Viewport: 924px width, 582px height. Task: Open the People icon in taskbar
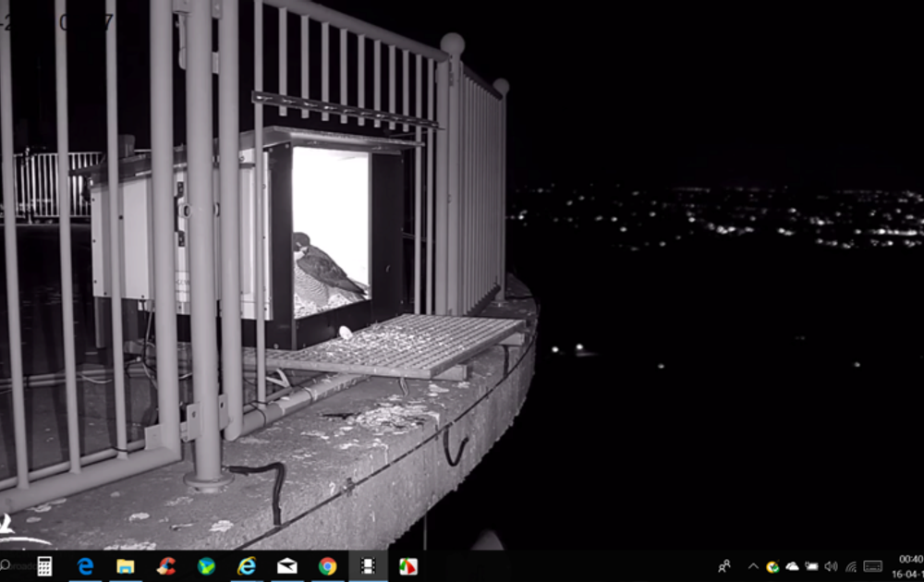724,566
